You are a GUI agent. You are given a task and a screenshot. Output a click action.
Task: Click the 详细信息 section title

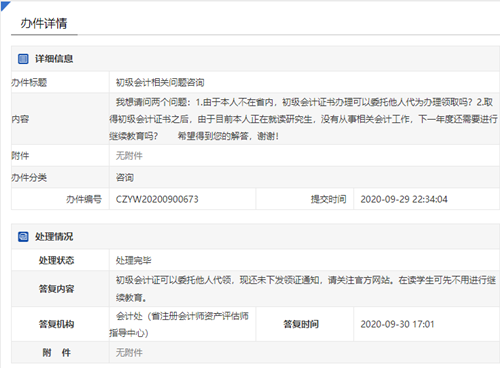[54, 59]
